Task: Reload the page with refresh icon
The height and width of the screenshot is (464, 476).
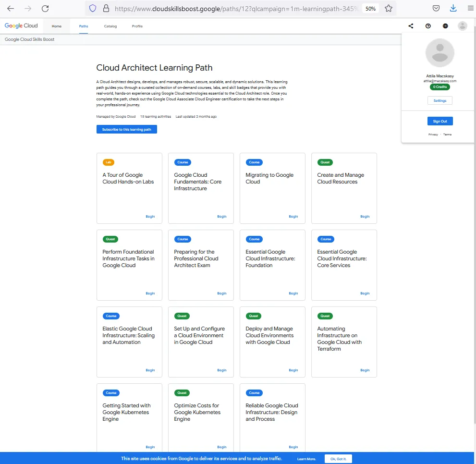Action: pyautogui.click(x=45, y=9)
